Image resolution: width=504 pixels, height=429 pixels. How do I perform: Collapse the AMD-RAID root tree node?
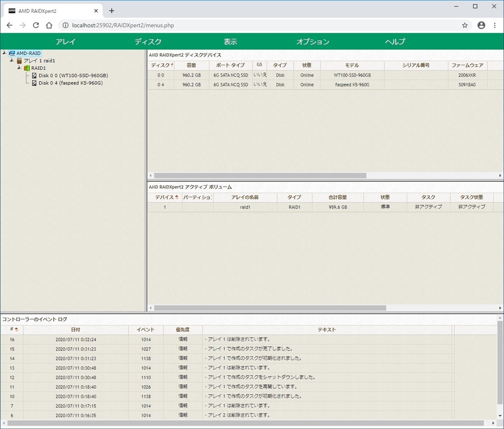click(4, 53)
